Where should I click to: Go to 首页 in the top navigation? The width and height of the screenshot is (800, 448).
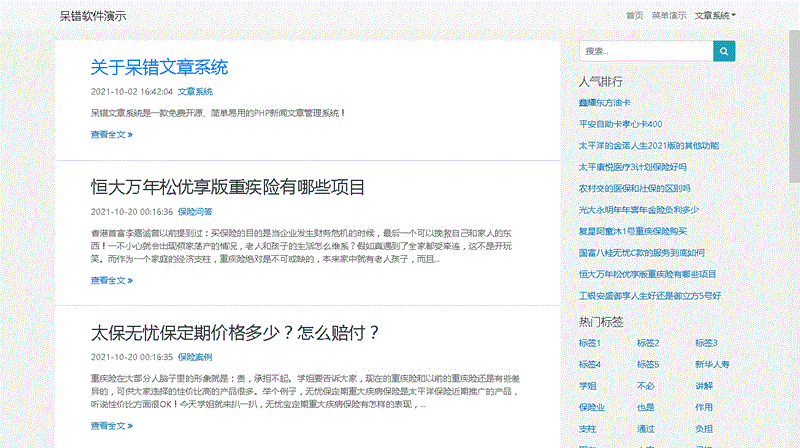click(634, 16)
